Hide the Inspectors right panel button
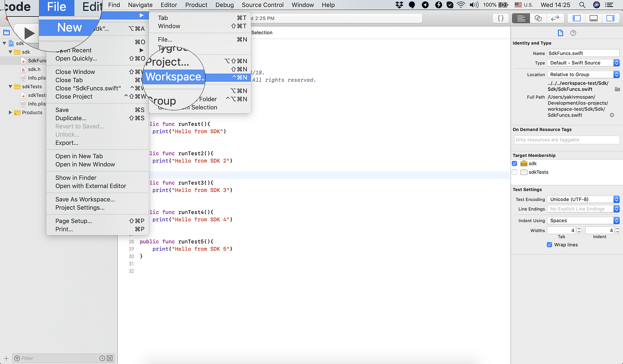The width and height of the screenshot is (623, 364). pyautogui.click(x=610, y=18)
